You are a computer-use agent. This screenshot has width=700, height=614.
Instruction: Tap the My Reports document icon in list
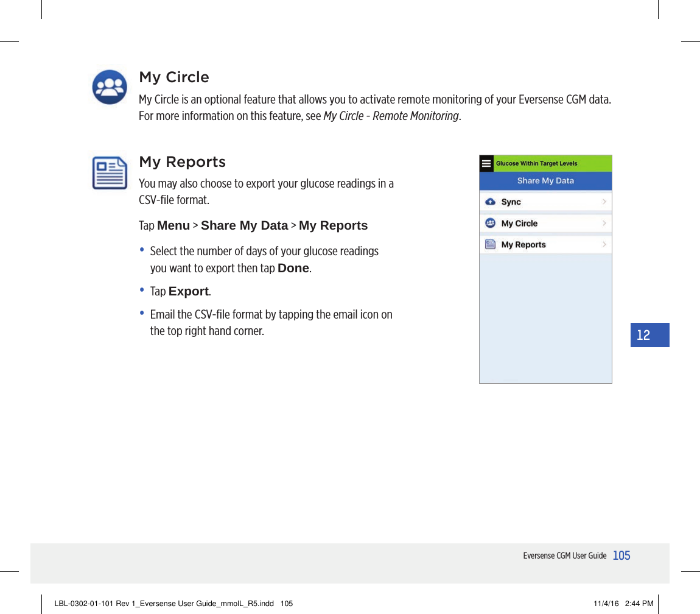click(x=490, y=244)
